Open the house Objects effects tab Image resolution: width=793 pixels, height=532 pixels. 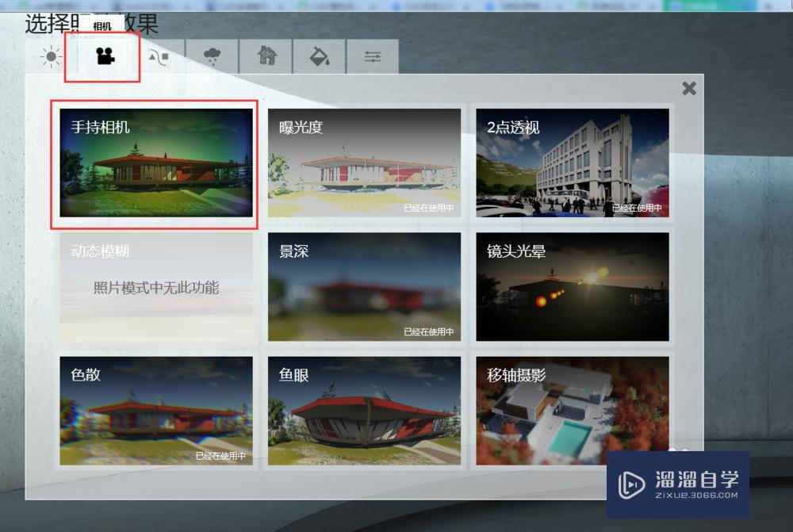click(x=266, y=56)
